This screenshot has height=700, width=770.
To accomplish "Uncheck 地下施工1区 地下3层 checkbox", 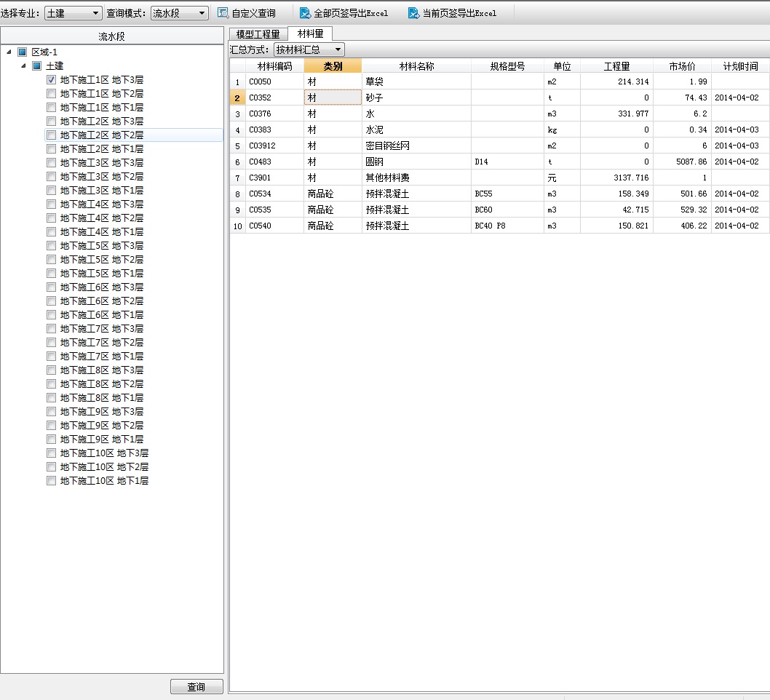I will (51, 80).
